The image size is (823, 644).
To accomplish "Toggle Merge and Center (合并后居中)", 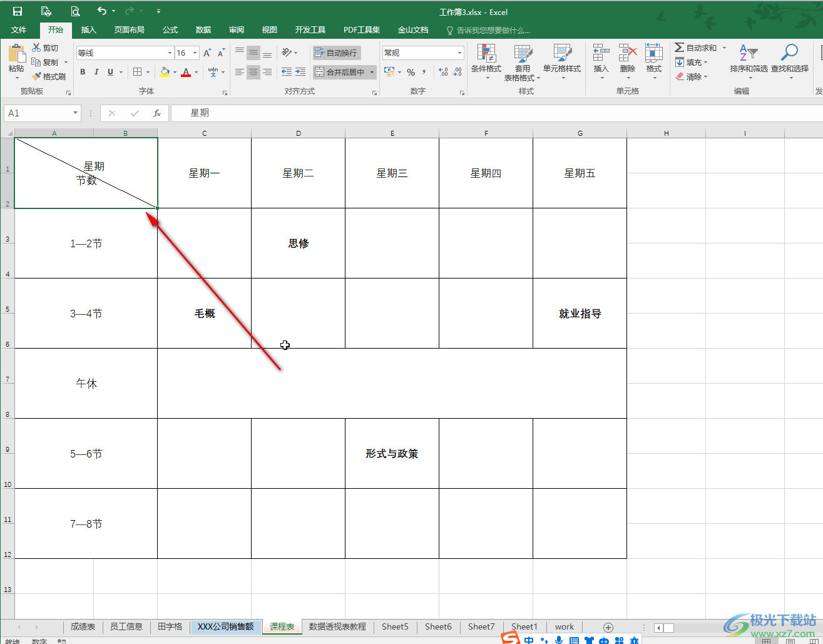I will 340,72.
